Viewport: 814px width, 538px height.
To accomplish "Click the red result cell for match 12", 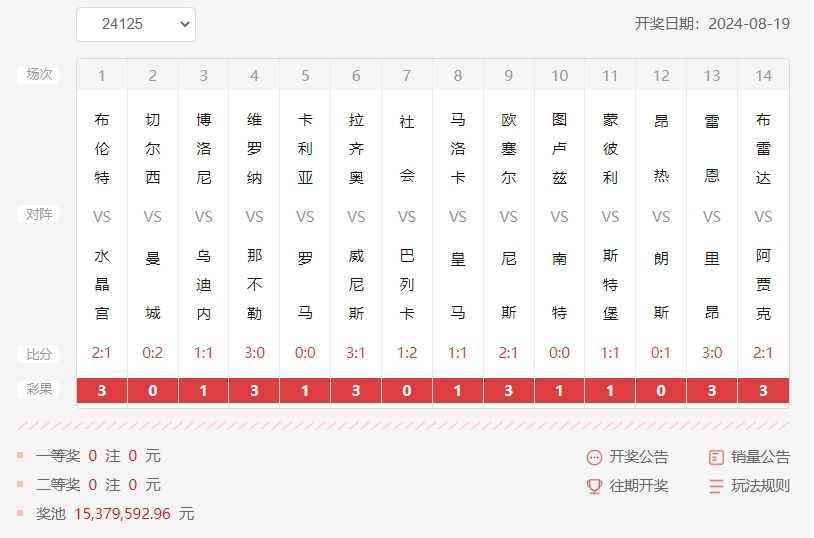I will tap(661, 391).
